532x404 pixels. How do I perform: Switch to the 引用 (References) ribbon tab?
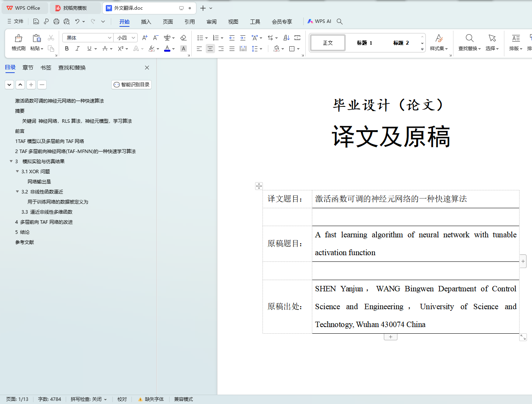(x=189, y=22)
